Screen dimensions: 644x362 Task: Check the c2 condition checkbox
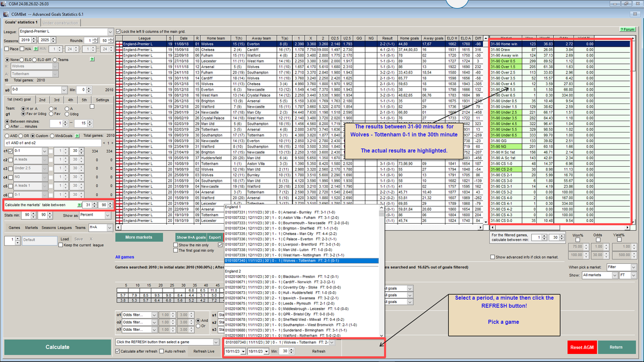click(x=11, y=160)
